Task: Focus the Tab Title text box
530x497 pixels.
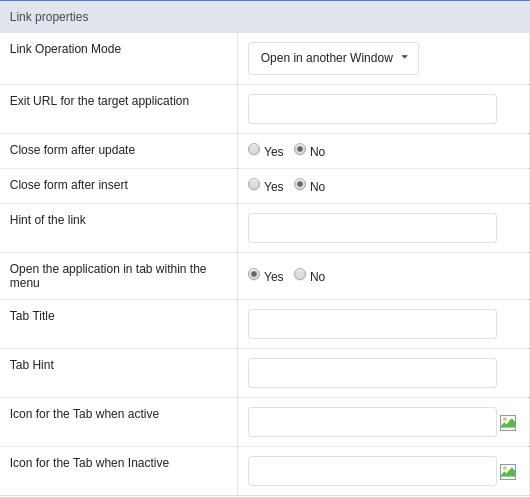Action: tap(372, 324)
